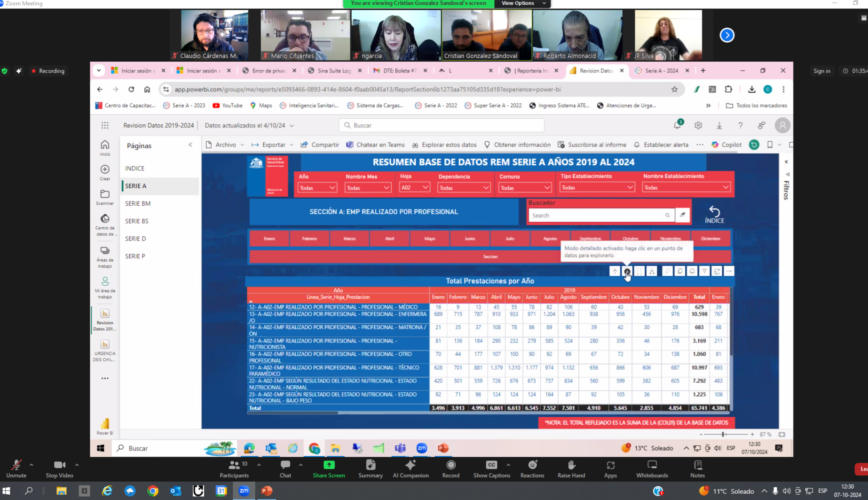Switch to the Serie A - 2024 browser tab
868x500 pixels.
[x=662, y=71]
